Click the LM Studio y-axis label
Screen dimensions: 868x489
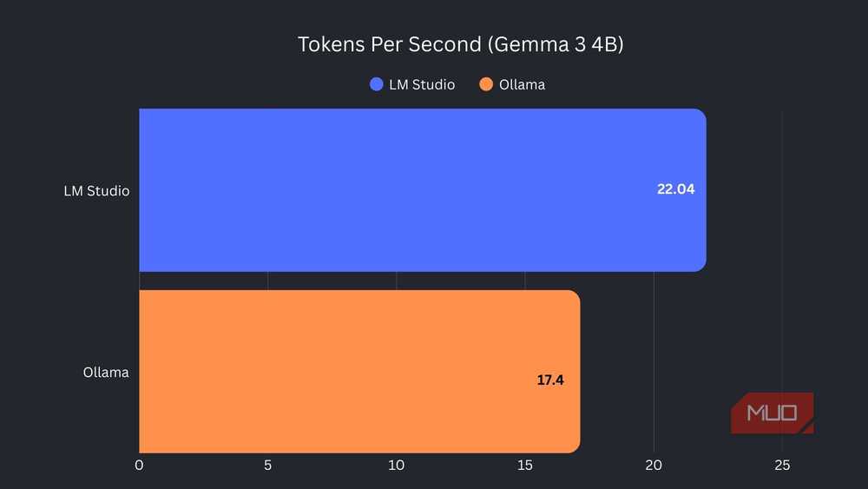pyautogui.click(x=96, y=191)
